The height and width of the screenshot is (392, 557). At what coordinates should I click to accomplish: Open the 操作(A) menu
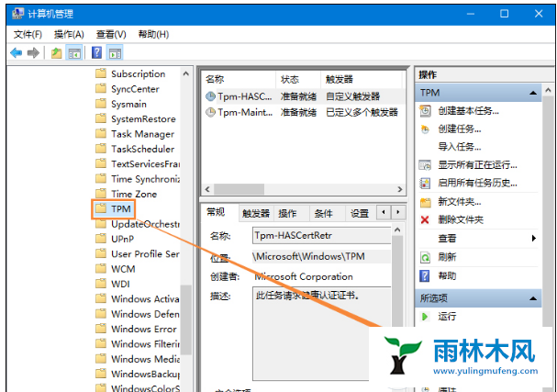[x=70, y=34]
